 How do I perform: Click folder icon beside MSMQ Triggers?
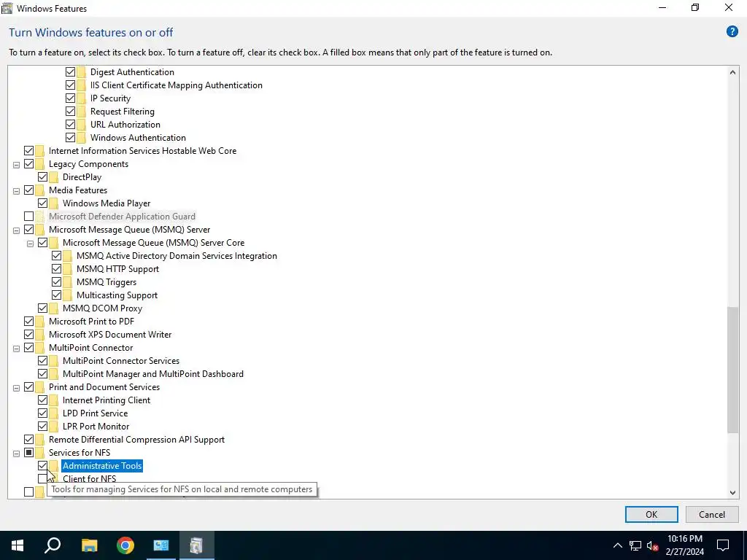pos(68,282)
